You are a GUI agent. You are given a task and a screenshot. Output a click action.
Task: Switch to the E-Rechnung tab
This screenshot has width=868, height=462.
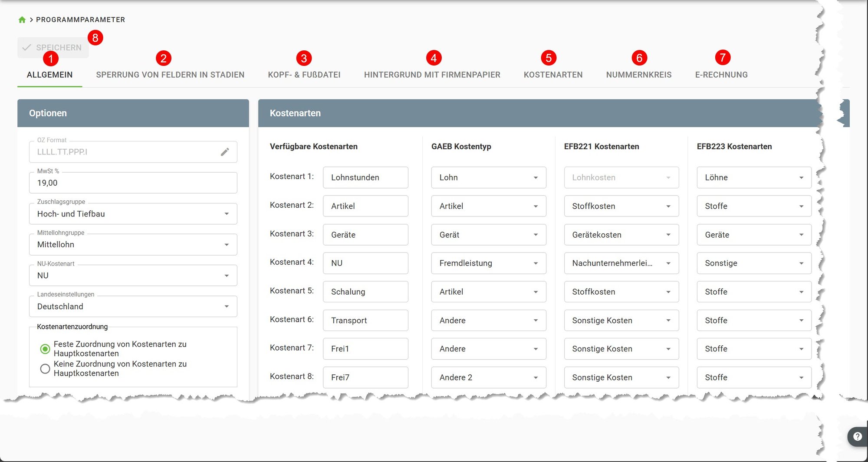point(721,75)
